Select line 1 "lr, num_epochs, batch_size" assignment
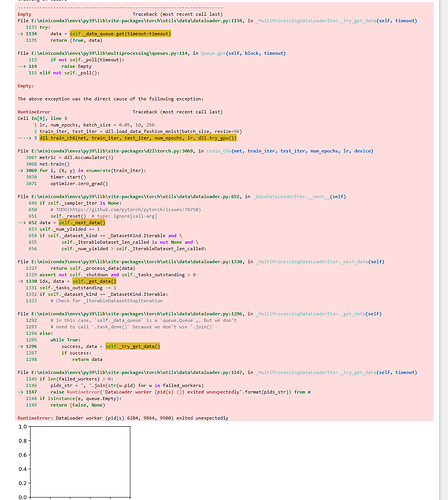448x500 pixels. [x=97, y=125]
